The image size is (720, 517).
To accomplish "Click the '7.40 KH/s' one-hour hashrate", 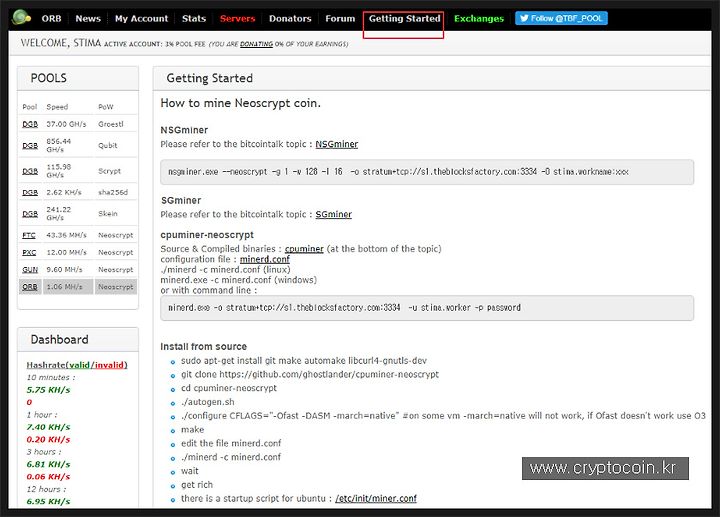I will pos(48,427).
